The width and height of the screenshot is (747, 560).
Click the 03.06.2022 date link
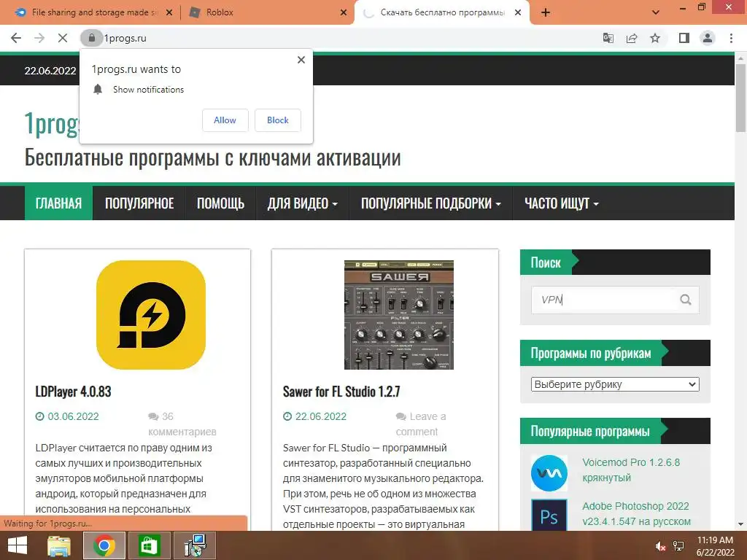pyautogui.click(x=73, y=416)
